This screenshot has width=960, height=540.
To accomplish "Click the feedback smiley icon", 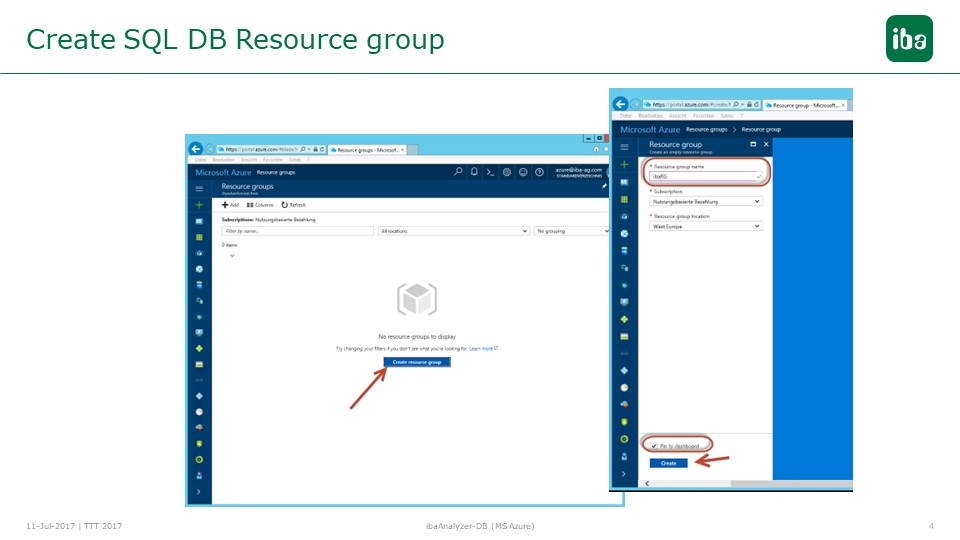I will [x=523, y=172].
